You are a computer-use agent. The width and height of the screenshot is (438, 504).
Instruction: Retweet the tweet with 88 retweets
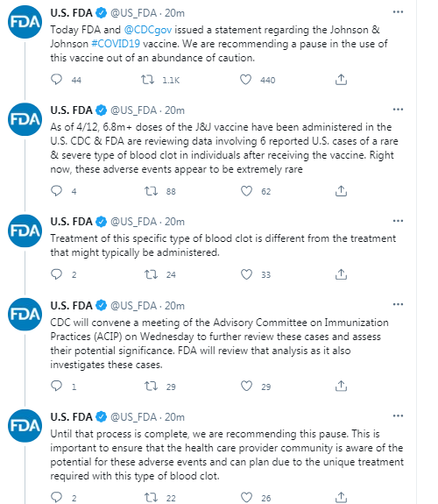(x=151, y=191)
